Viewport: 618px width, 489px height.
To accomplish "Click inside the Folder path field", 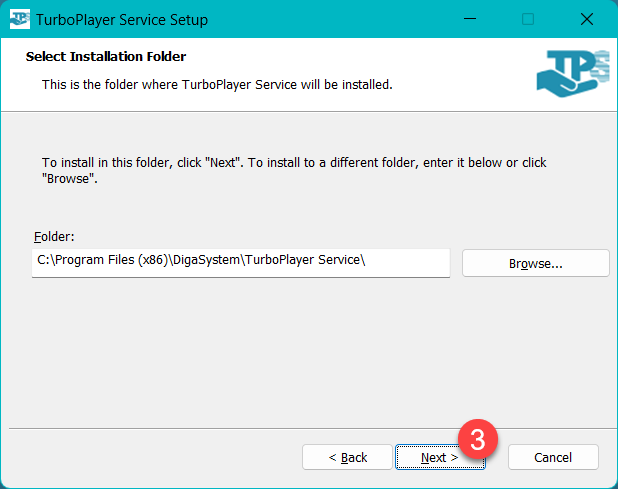I will (x=240, y=262).
